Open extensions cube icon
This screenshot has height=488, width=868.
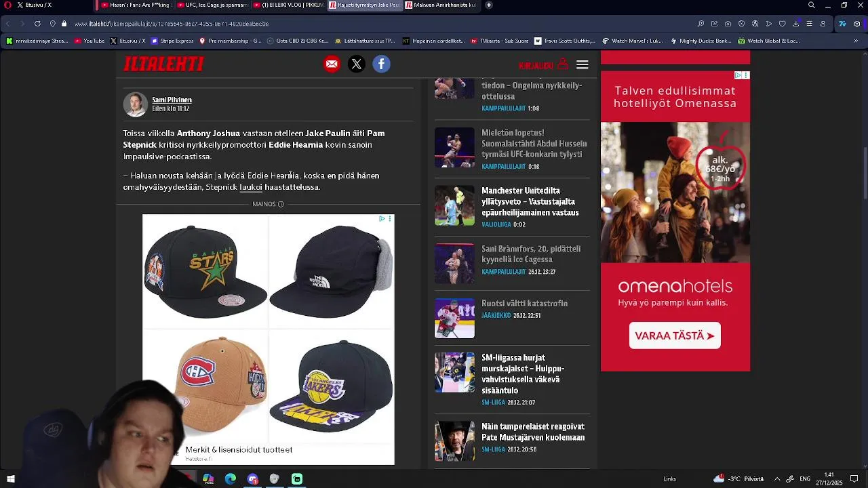tap(857, 24)
